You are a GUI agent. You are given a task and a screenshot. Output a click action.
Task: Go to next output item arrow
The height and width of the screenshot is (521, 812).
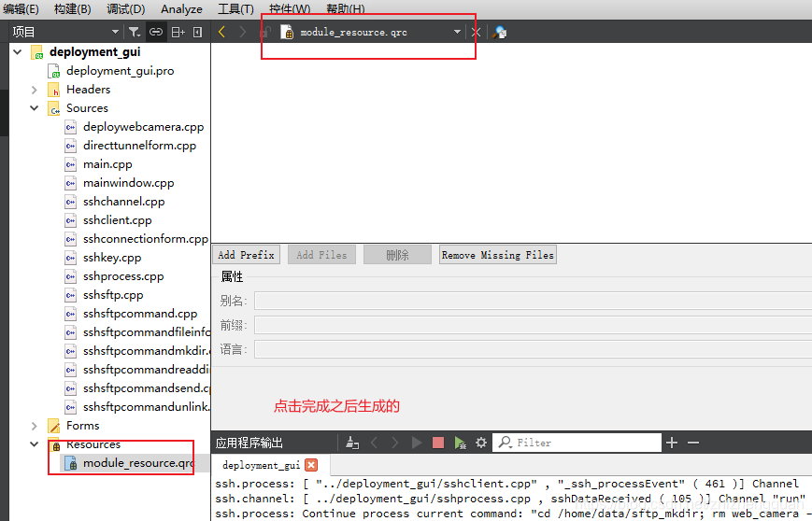click(x=395, y=443)
